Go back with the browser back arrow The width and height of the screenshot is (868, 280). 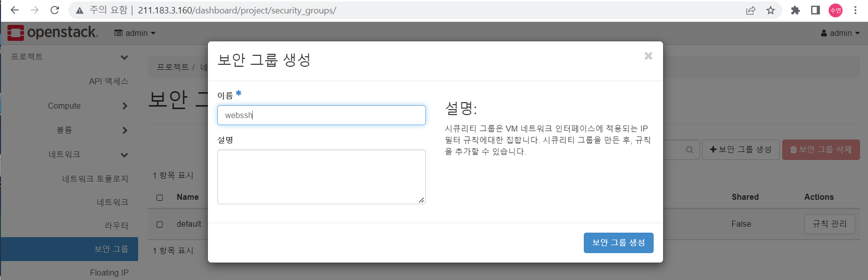(x=14, y=10)
